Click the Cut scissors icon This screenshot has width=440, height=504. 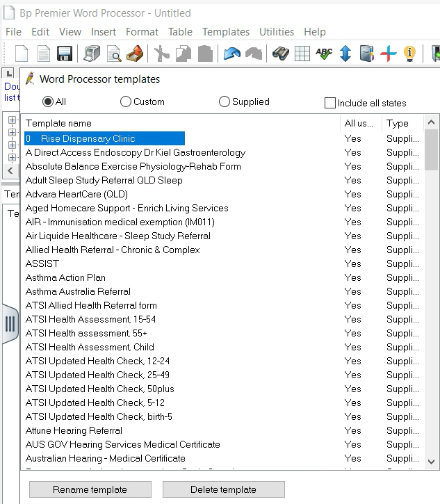coord(162,54)
